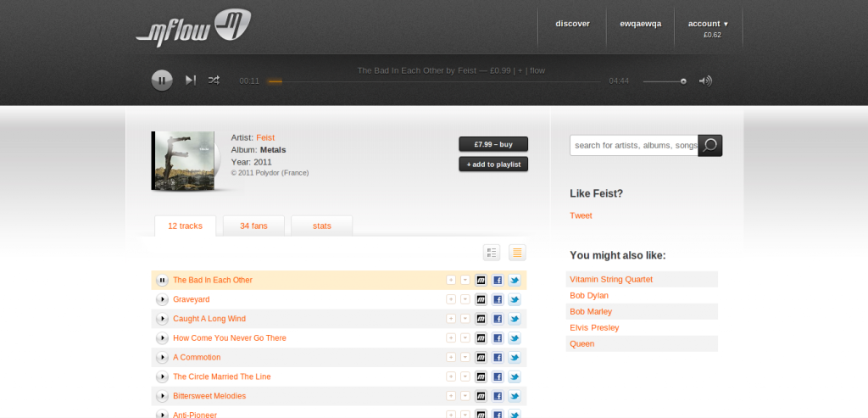The height and width of the screenshot is (418, 868).
Task: Tweet the Caught A Long Wind track
Action: [x=515, y=319]
